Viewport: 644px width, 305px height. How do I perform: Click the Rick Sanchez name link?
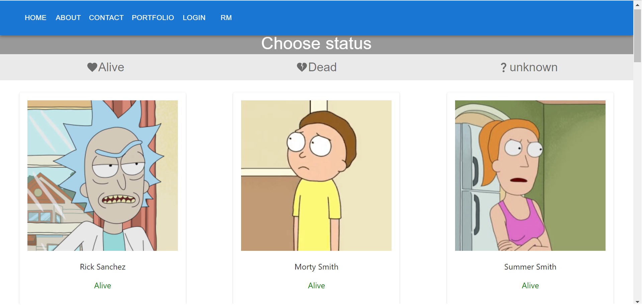(103, 267)
